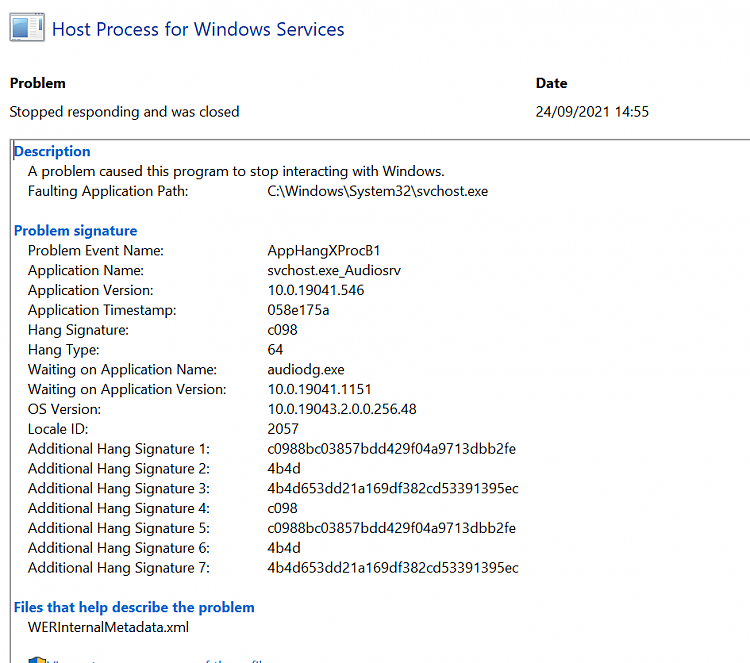
Task: Click the Locale ID value 2057
Action: (283, 429)
